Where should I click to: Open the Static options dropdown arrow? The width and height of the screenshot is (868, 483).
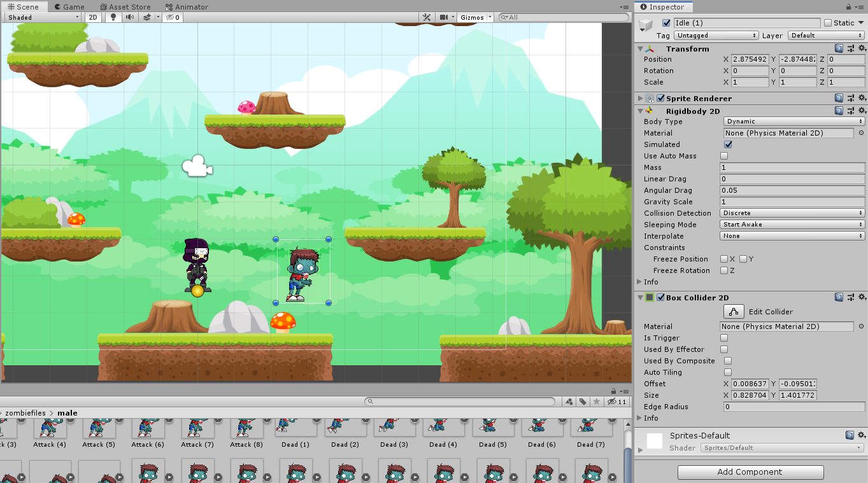pos(861,23)
